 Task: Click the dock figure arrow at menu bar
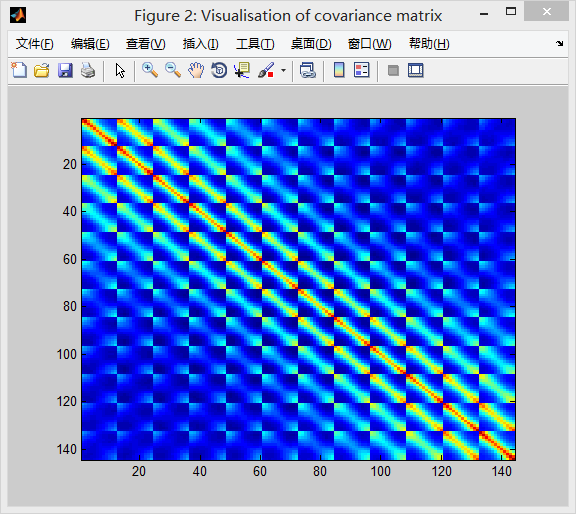coord(559,43)
